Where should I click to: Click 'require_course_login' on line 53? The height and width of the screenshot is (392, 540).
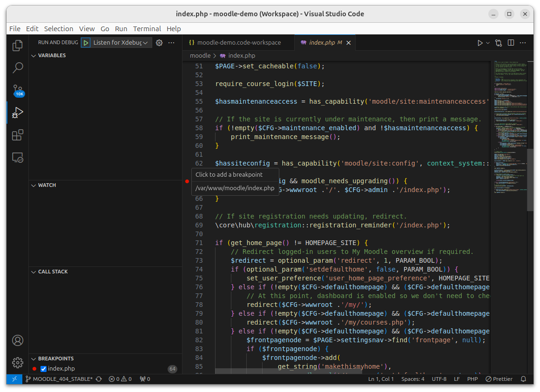coord(254,84)
